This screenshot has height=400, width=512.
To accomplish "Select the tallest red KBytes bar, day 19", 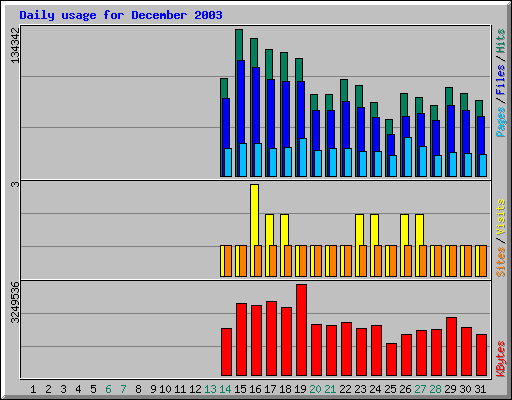I will (301, 330).
